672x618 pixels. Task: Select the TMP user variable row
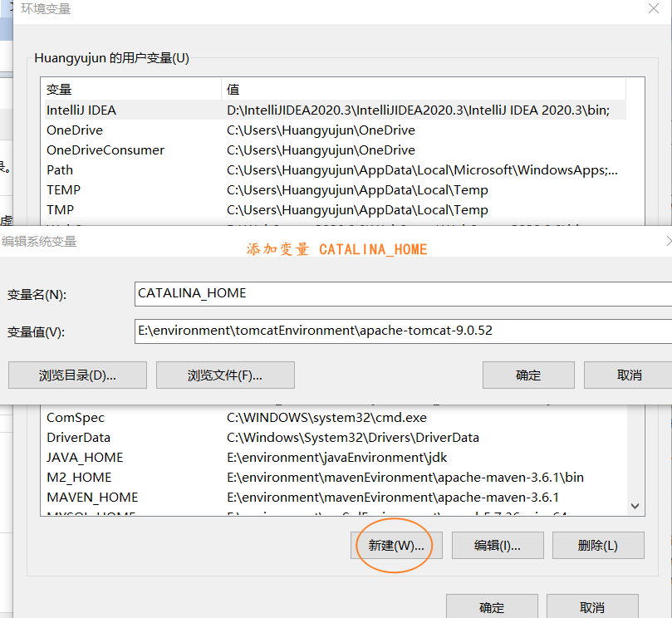(x=335, y=210)
